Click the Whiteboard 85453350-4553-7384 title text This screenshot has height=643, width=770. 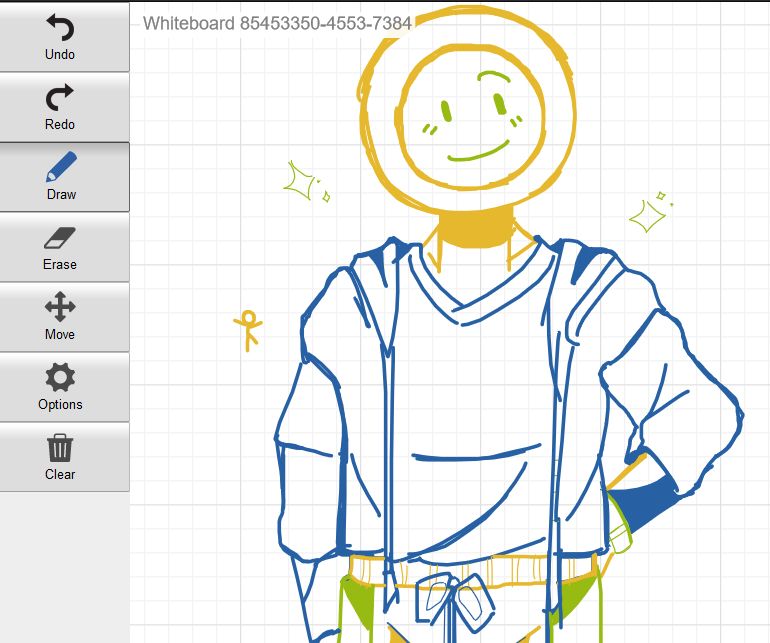(x=277, y=23)
